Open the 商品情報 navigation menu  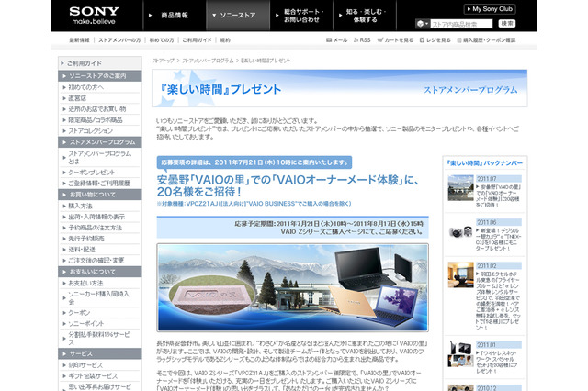pos(175,16)
